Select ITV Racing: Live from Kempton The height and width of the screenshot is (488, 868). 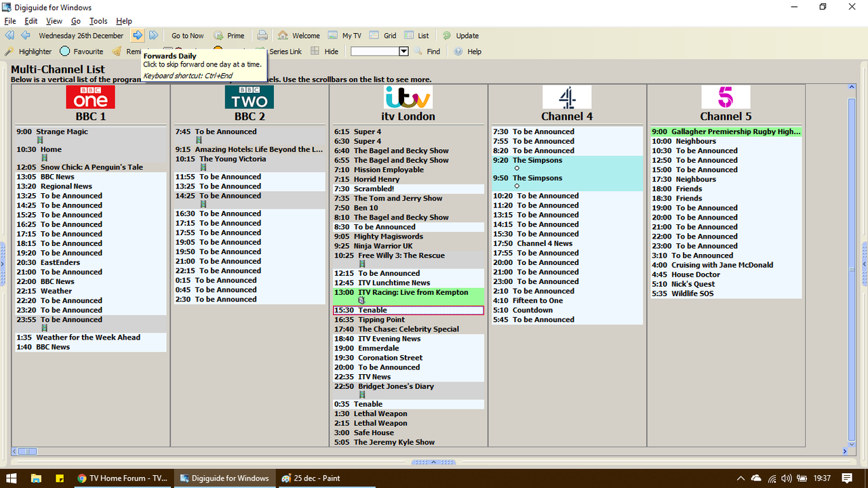click(408, 296)
